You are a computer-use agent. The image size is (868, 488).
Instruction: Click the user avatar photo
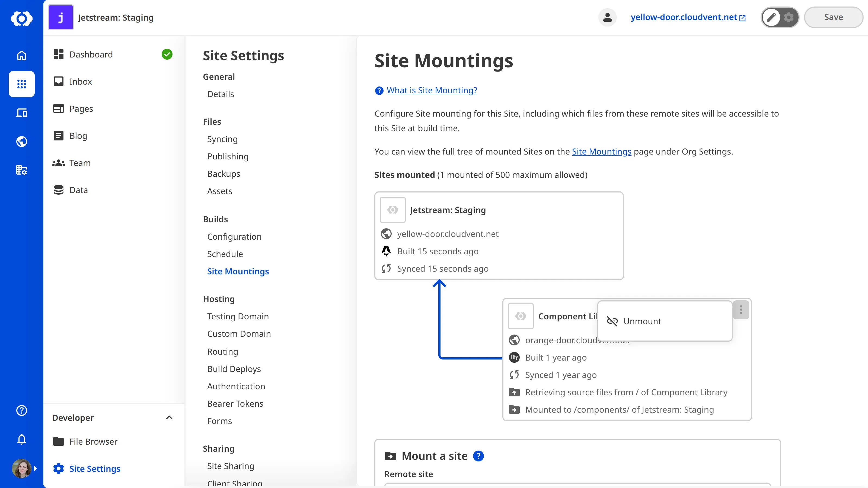(22, 468)
